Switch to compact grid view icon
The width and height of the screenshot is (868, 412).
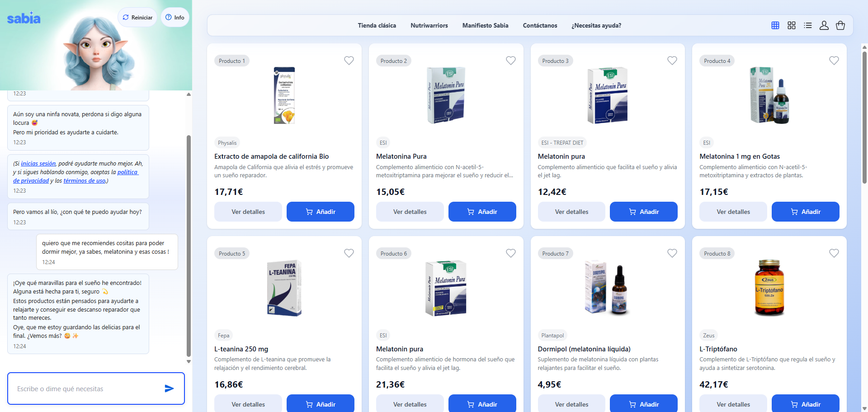tap(775, 26)
